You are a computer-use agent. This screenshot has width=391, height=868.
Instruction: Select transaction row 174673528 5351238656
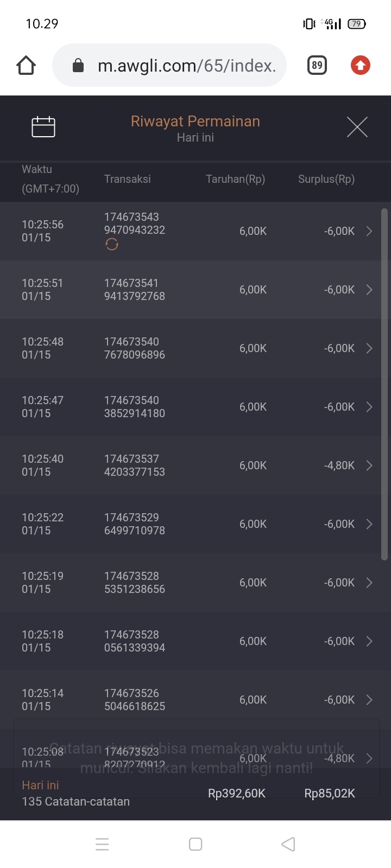[135, 583]
